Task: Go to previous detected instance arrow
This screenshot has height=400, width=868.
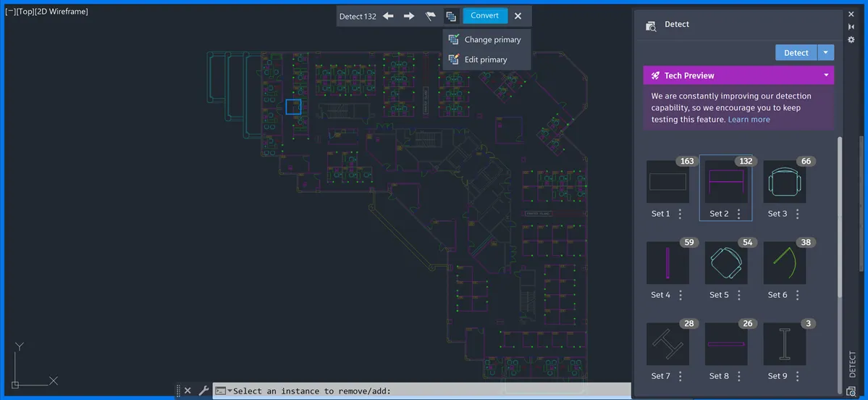Action: (388, 16)
